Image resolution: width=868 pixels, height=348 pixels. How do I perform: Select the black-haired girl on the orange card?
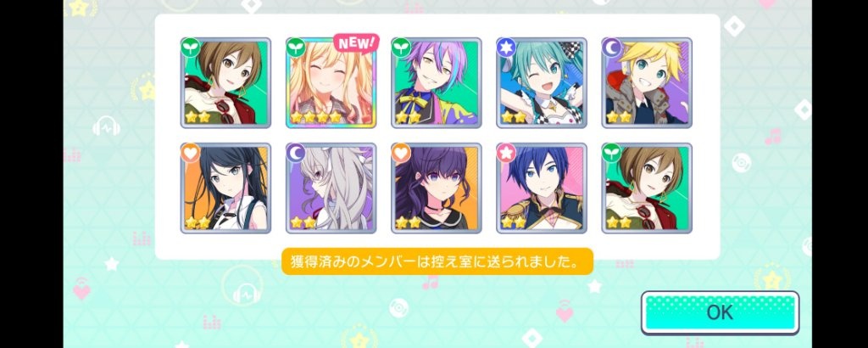click(x=225, y=188)
